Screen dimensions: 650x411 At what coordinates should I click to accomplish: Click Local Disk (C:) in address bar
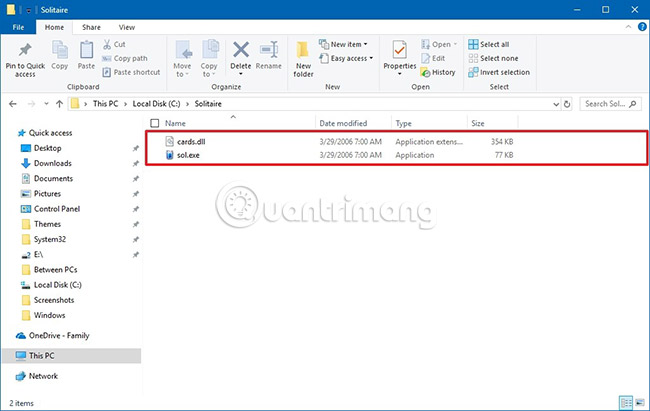[156, 104]
